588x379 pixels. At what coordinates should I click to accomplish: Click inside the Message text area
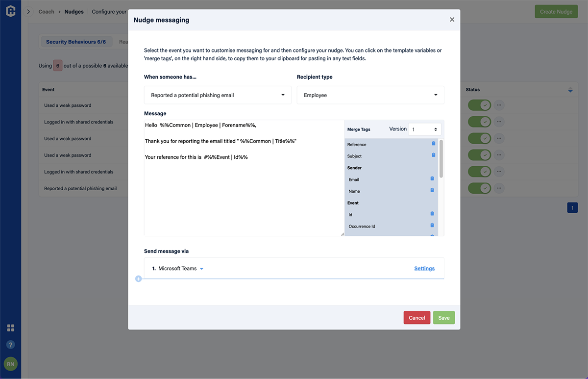pyautogui.click(x=244, y=178)
